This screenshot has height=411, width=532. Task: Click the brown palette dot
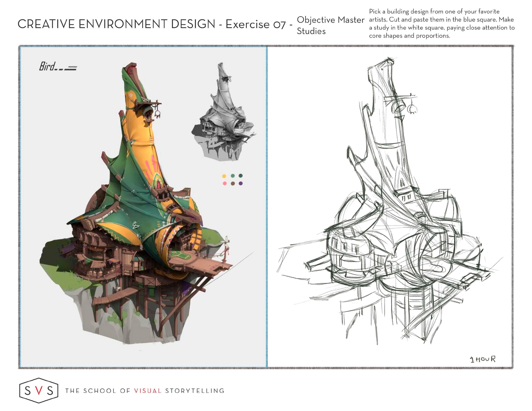pyautogui.click(x=233, y=183)
